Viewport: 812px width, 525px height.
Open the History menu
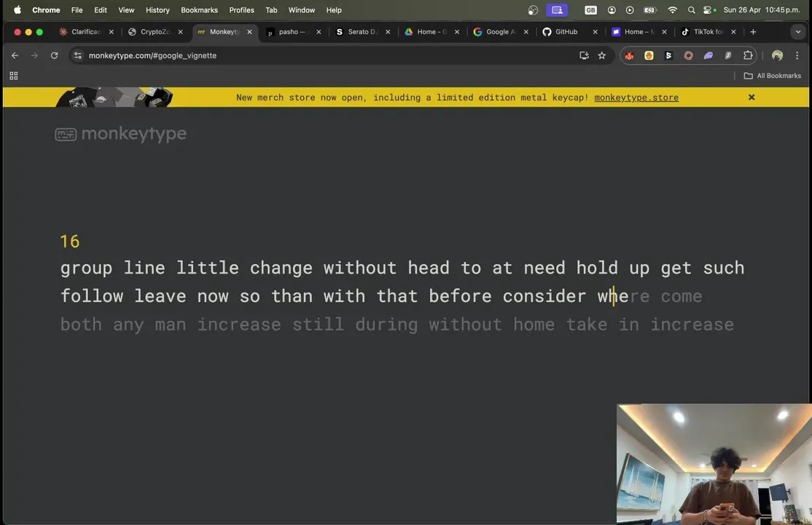pos(157,10)
